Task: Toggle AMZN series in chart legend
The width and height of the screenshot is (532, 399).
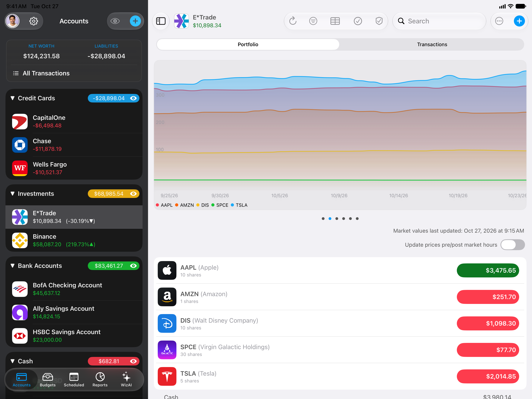Action: tap(184, 205)
